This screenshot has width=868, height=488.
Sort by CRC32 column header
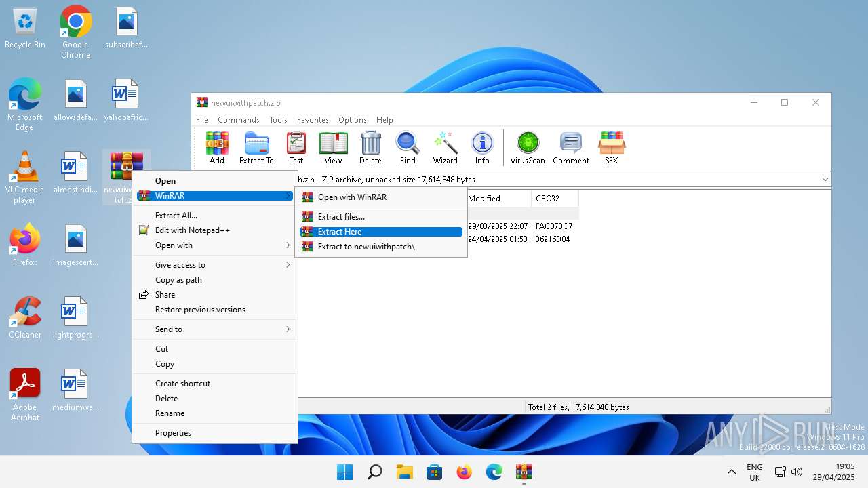[555, 199]
